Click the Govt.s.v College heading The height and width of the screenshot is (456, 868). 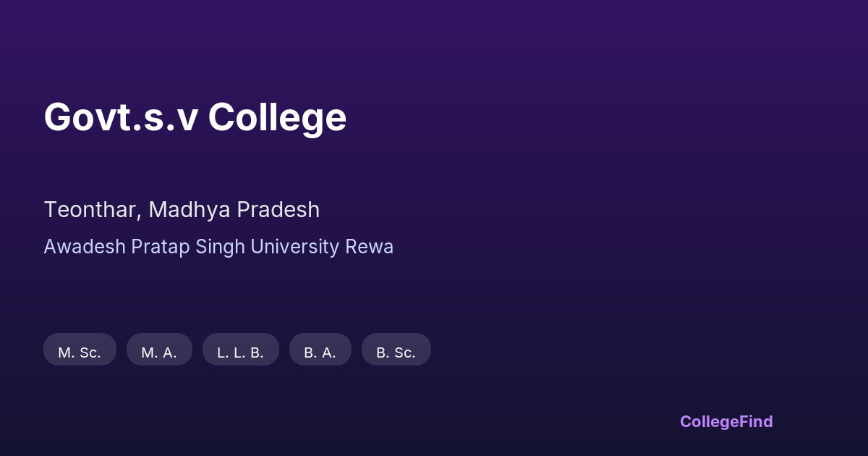point(195,117)
